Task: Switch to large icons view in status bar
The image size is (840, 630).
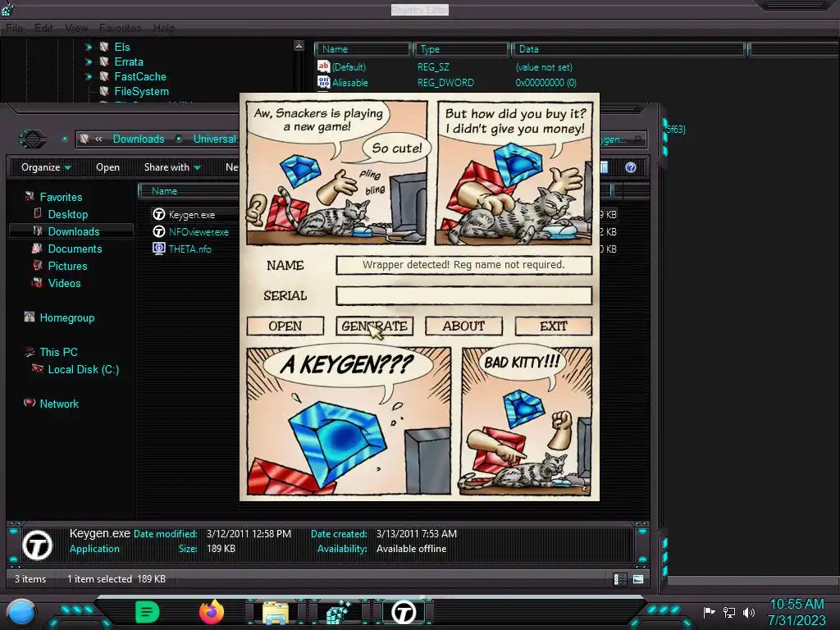Action: (638, 579)
